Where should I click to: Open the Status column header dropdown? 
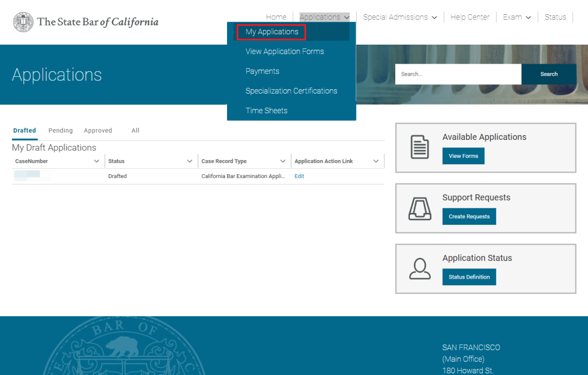coord(189,161)
